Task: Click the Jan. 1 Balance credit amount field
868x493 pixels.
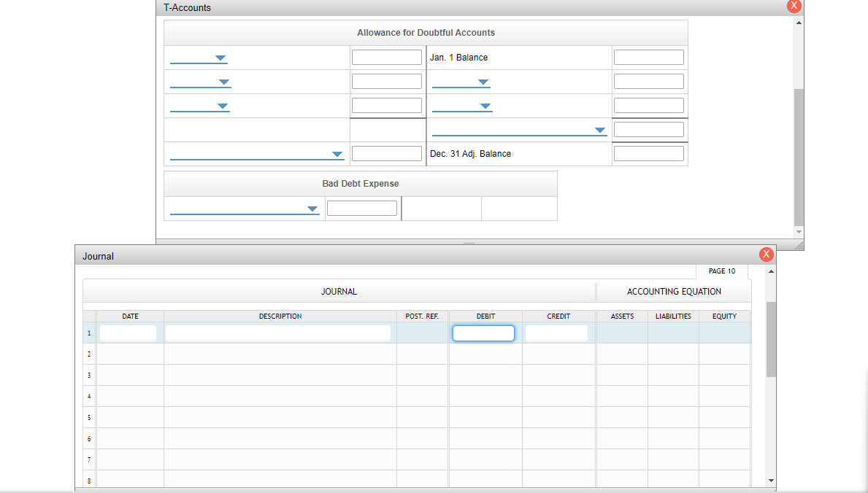Action: tap(649, 58)
